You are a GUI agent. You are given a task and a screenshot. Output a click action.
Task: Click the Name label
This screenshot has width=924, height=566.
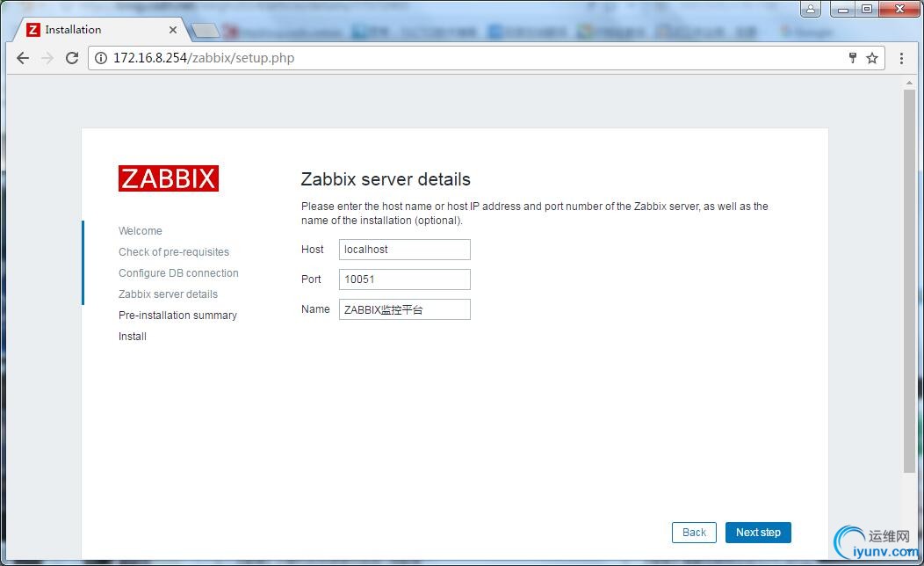point(315,309)
